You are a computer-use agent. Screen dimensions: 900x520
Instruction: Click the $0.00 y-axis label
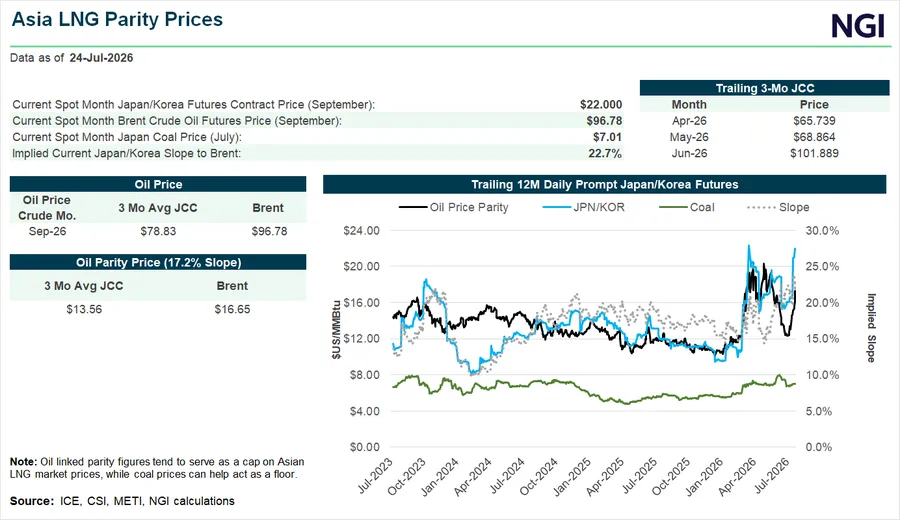(x=364, y=447)
